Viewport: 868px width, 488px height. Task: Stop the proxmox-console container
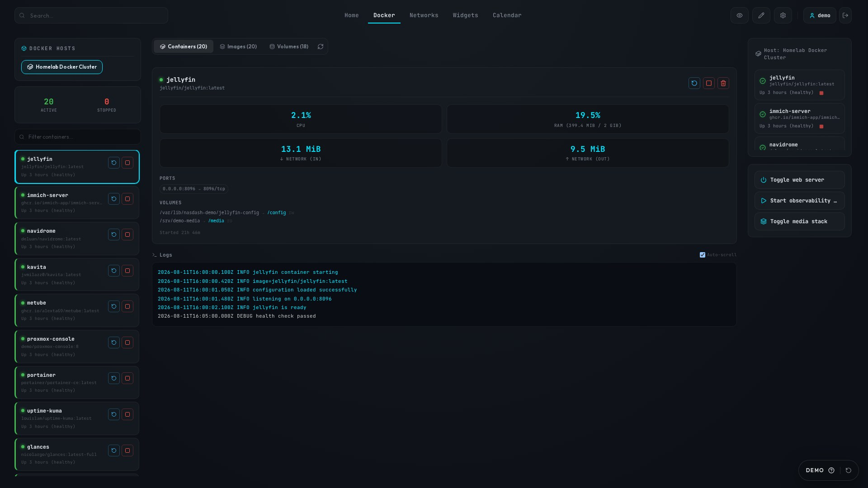pyautogui.click(x=127, y=343)
